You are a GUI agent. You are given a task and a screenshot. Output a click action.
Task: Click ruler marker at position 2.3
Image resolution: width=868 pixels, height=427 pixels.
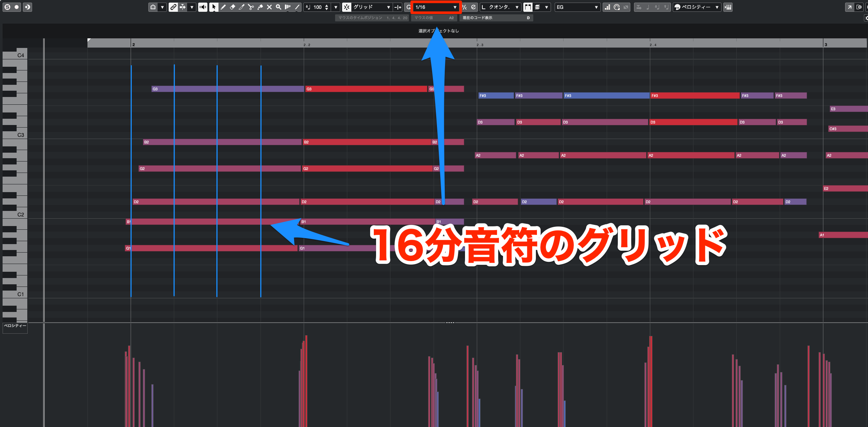click(480, 45)
